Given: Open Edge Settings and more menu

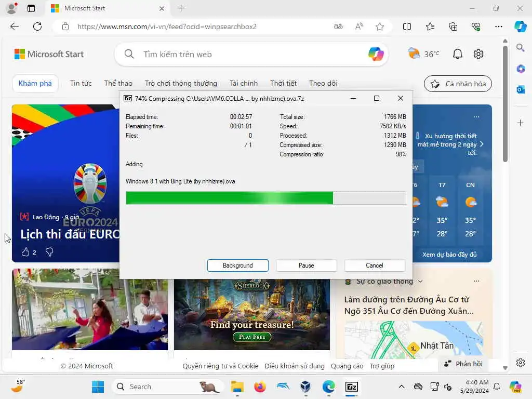Looking at the screenshot, I should [x=499, y=26].
